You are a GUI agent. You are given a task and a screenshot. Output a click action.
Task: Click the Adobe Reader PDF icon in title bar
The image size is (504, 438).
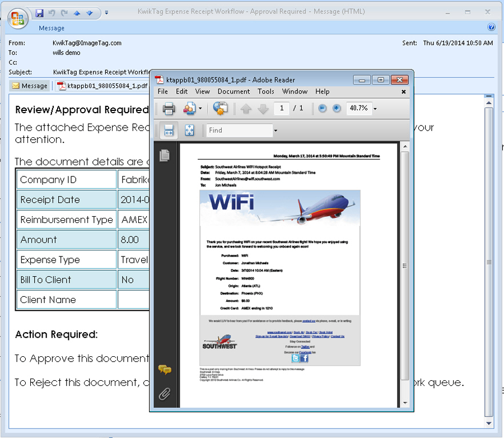(x=159, y=80)
